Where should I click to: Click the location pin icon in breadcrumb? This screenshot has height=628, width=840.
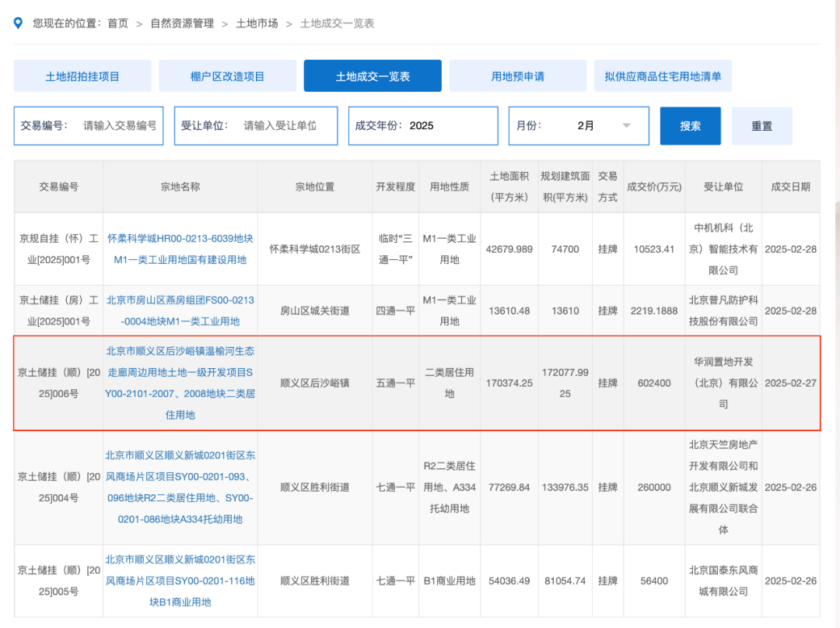pyautogui.click(x=19, y=23)
